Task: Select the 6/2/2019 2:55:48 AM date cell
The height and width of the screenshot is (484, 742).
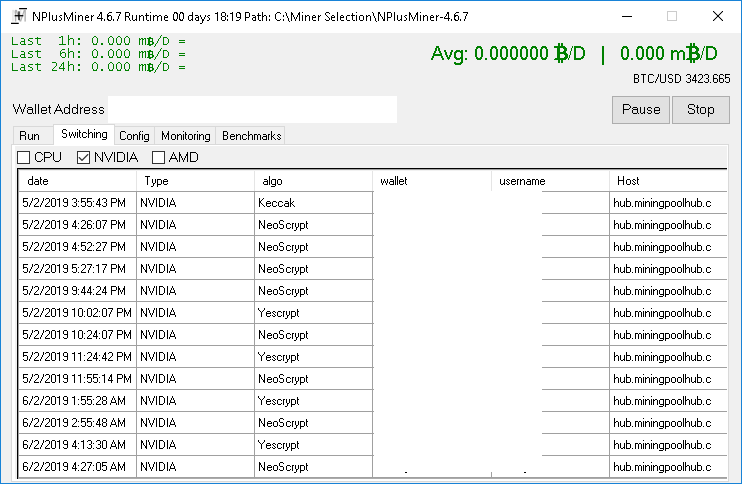Action: pyautogui.click(x=78, y=423)
